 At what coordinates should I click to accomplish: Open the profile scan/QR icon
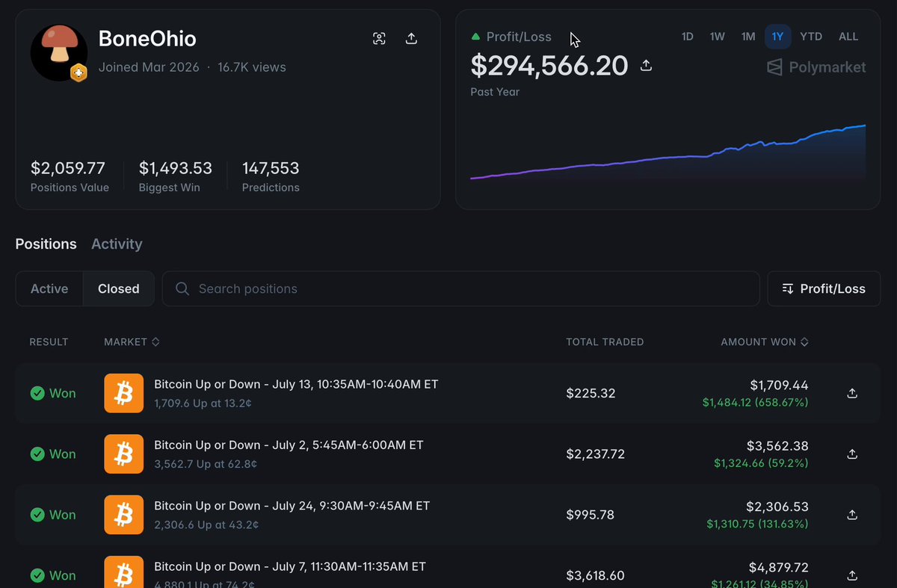click(x=379, y=39)
